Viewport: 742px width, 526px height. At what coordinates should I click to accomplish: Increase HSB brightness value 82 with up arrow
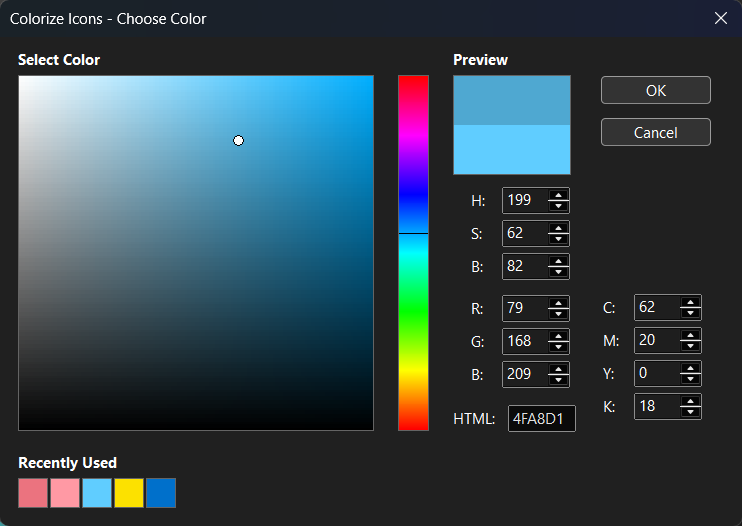(x=558, y=261)
